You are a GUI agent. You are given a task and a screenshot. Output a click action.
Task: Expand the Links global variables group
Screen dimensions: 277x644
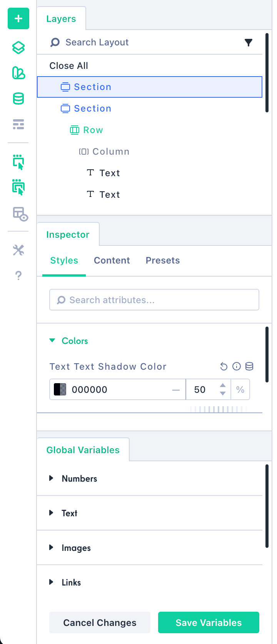click(51, 582)
